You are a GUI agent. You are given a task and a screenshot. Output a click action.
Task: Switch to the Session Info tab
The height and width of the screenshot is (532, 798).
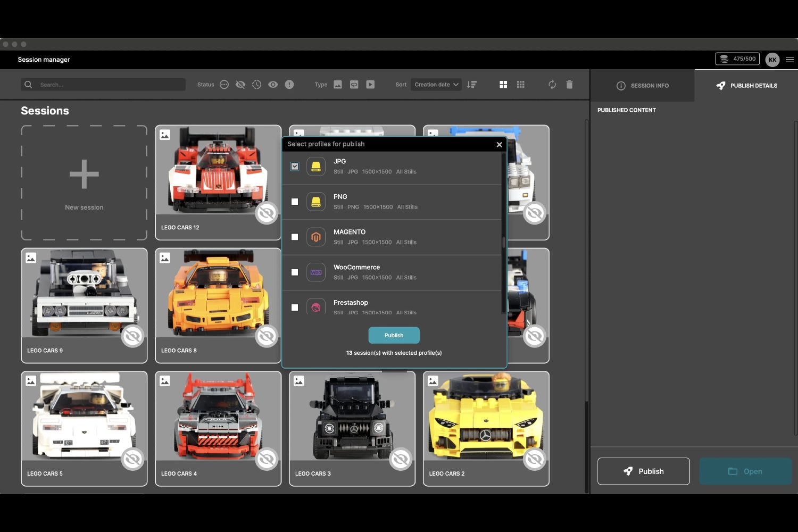[x=642, y=86]
